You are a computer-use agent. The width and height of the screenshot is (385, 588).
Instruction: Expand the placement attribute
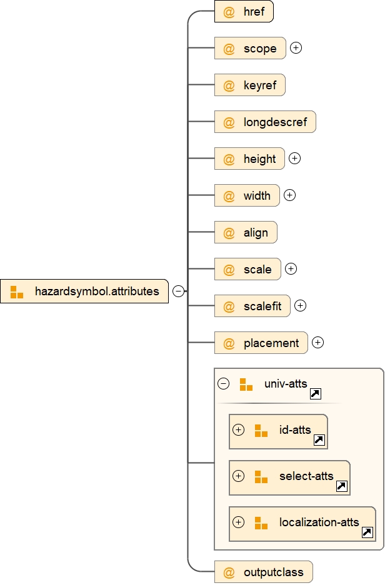click(317, 342)
